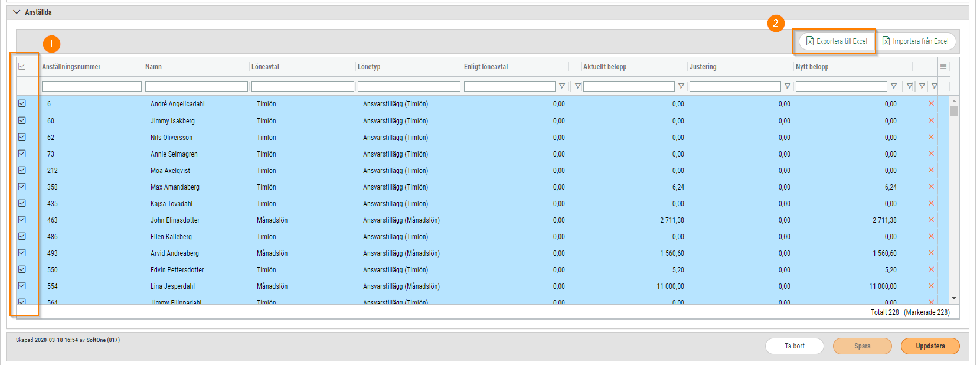The height and width of the screenshot is (365, 980).
Task: Toggle the select-all header checkbox
Action: coord(22,66)
